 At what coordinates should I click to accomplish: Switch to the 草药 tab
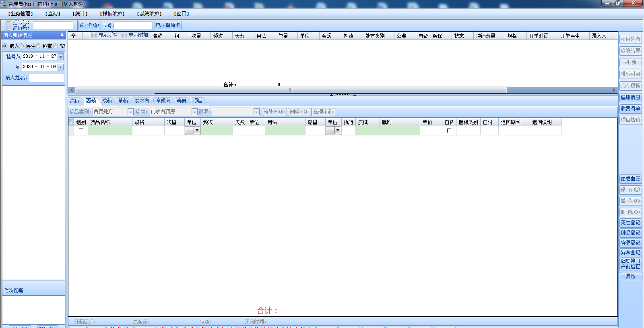[123, 101]
